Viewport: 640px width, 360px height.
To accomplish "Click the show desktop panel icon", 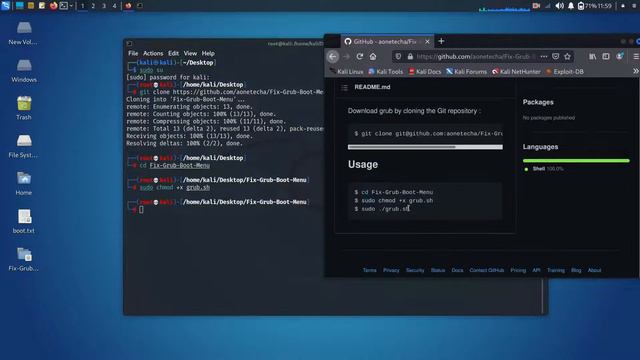I will point(20,6).
